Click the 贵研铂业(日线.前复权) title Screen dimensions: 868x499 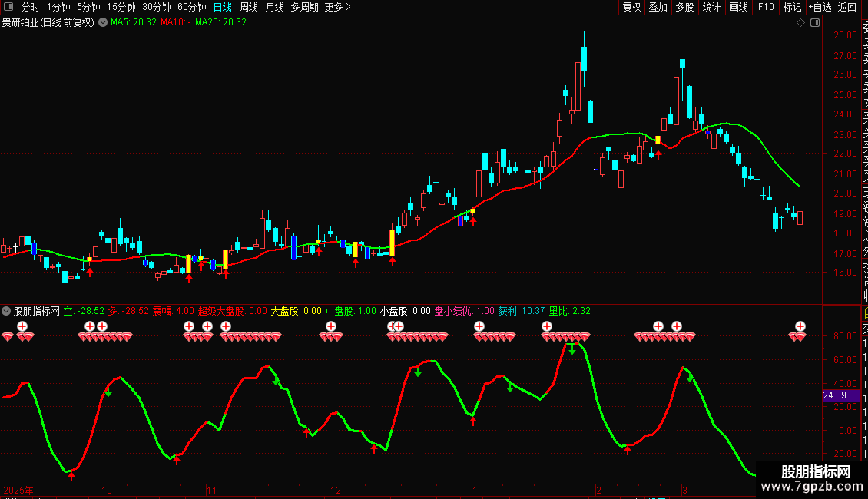(x=48, y=23)
